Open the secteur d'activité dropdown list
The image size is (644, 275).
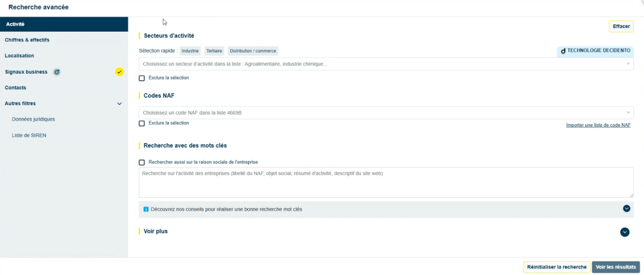click(386, 64)
